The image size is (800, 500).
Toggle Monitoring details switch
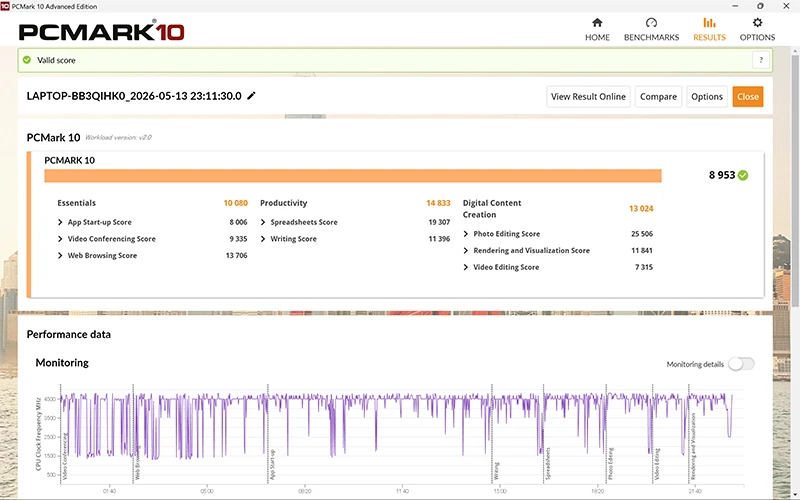coord(741,364)
